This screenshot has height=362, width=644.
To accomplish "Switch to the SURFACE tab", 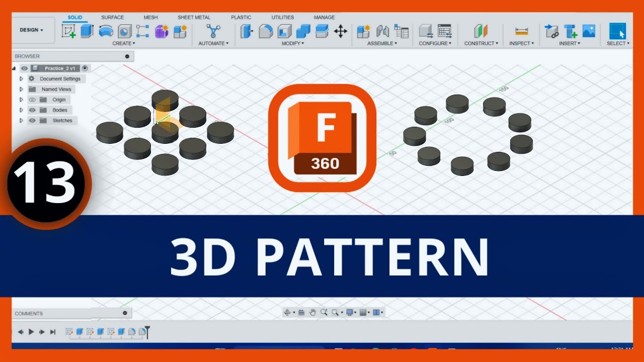I will 112,18.
